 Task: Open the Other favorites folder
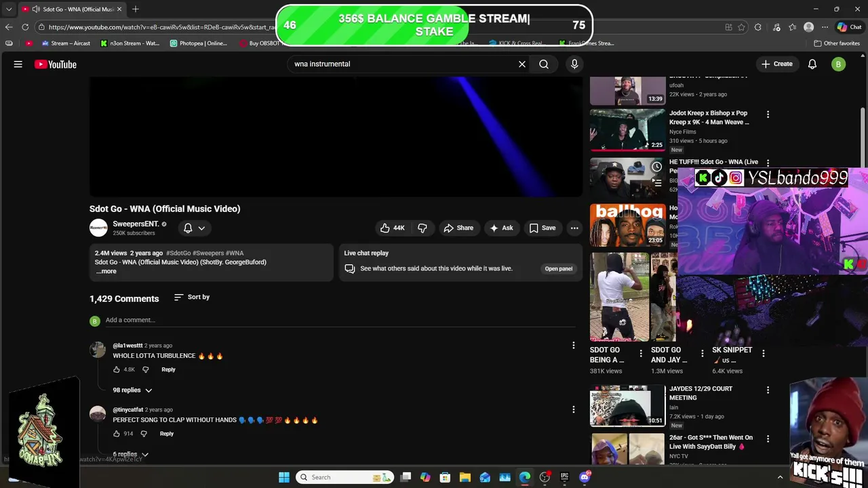coord(837,43)
